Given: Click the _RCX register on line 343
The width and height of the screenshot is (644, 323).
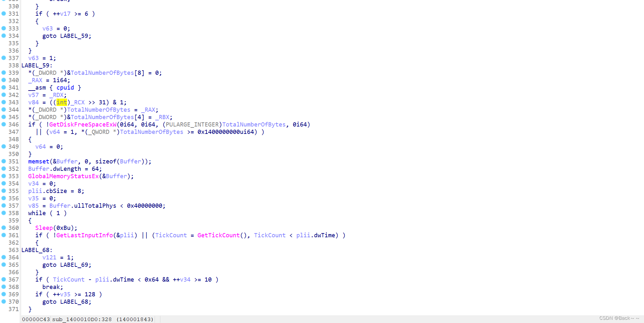Looking at the screenshot, I should coord(78,102).
